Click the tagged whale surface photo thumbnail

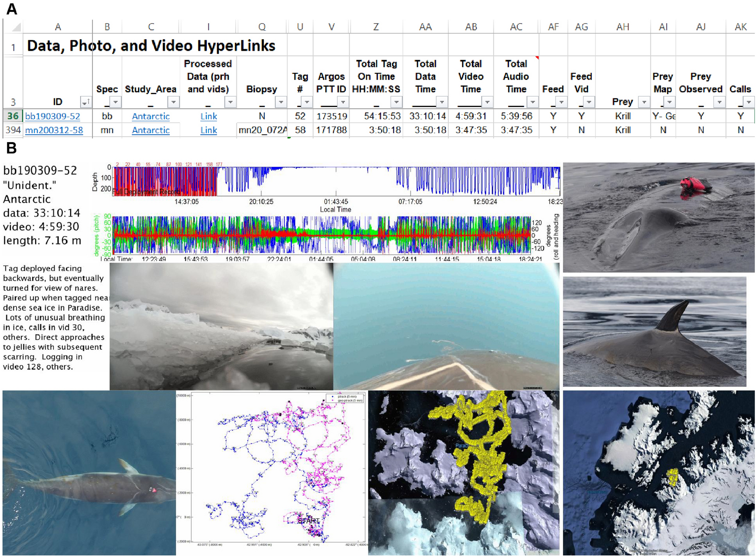click(658, 217)
